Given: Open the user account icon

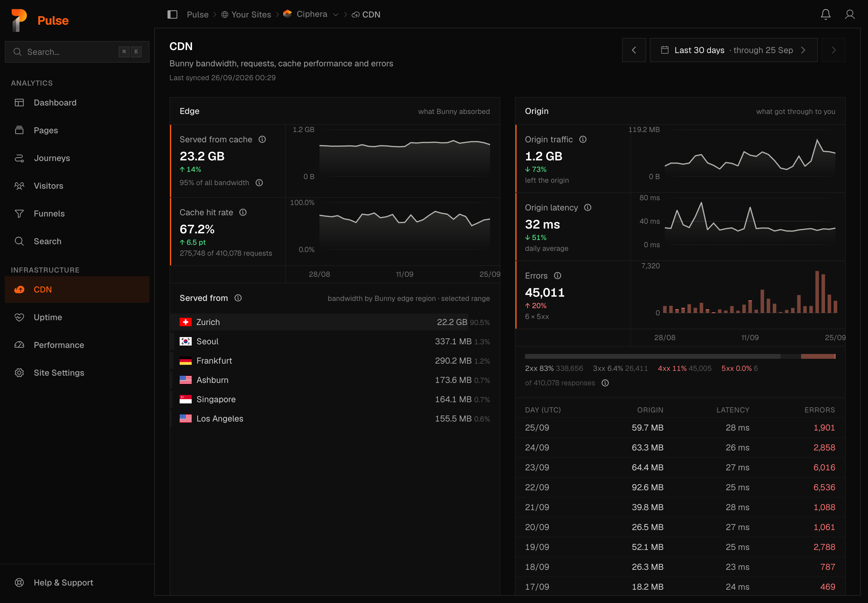Looking at the screenshot, I should [x=850, y=14].
